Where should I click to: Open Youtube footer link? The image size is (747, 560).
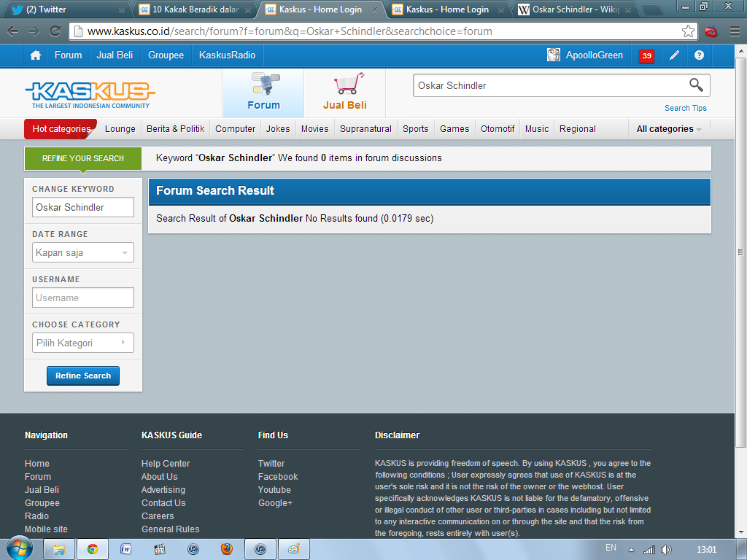274,489
